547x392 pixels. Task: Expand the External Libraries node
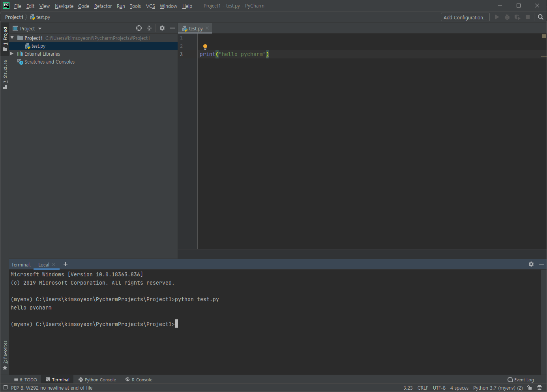pos(12,53)
